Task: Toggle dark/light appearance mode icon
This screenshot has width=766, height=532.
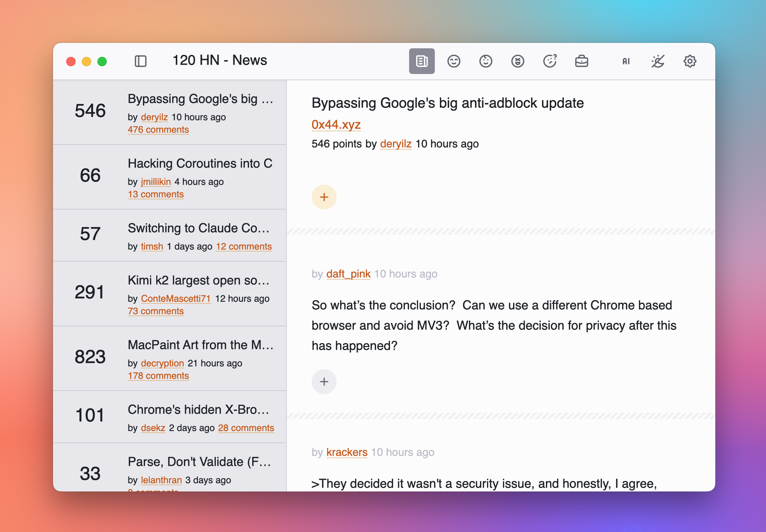Action: (x=658, y=61)
